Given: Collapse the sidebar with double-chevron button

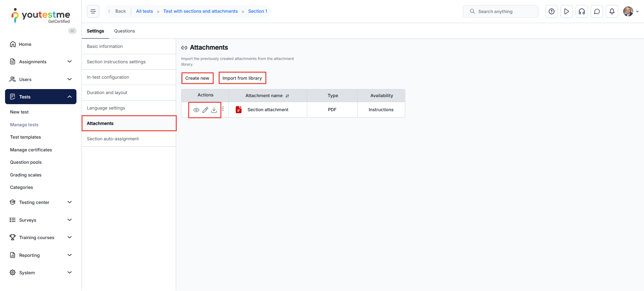Looking at the screenshot, I should click(x=72, y=31).
